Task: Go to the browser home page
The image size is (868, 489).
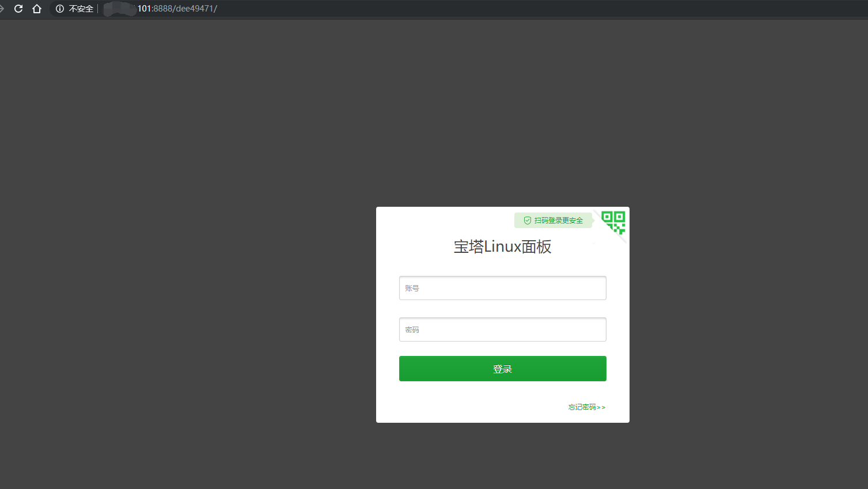Action: 37,9
